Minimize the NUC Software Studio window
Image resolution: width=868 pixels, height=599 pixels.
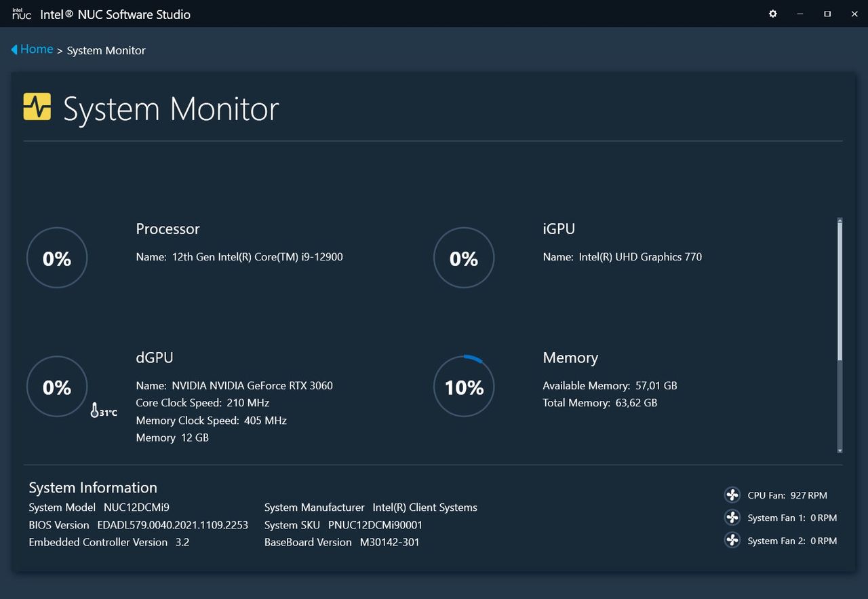800,14
